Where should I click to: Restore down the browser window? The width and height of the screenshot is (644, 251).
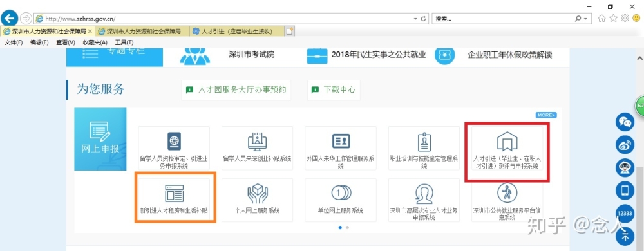[611, 6]
